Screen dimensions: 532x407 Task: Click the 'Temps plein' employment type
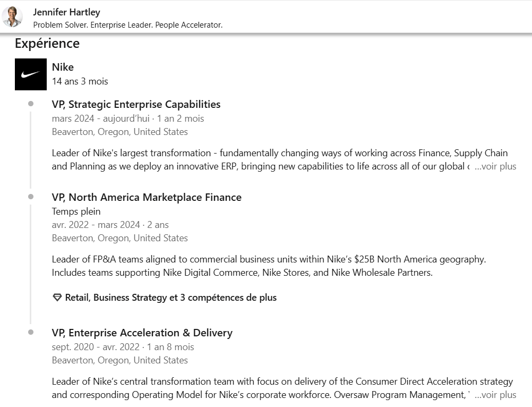(76, 211)
